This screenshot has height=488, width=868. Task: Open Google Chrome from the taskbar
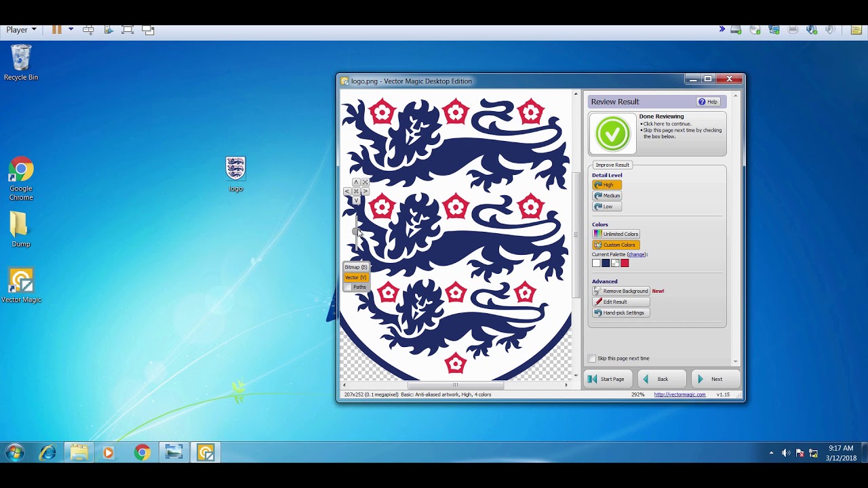141,452
